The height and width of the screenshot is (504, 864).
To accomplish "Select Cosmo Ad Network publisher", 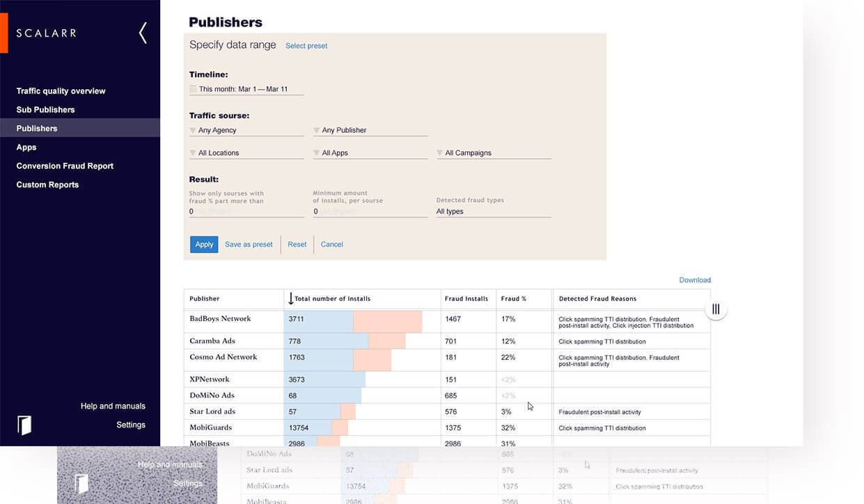I will [223, 357].
